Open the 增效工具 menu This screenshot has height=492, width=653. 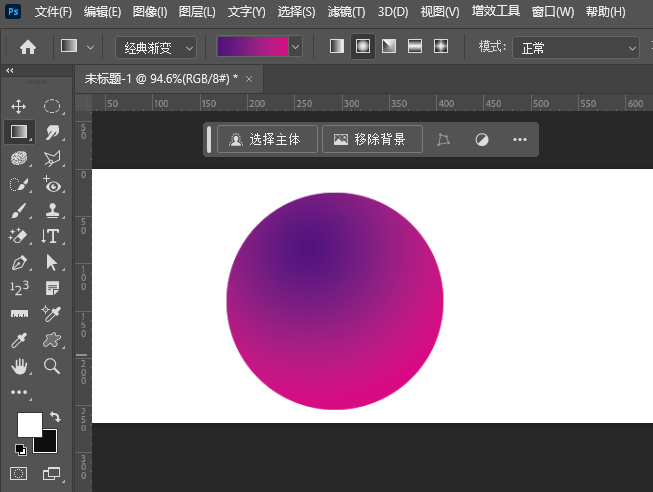point(496,11)
